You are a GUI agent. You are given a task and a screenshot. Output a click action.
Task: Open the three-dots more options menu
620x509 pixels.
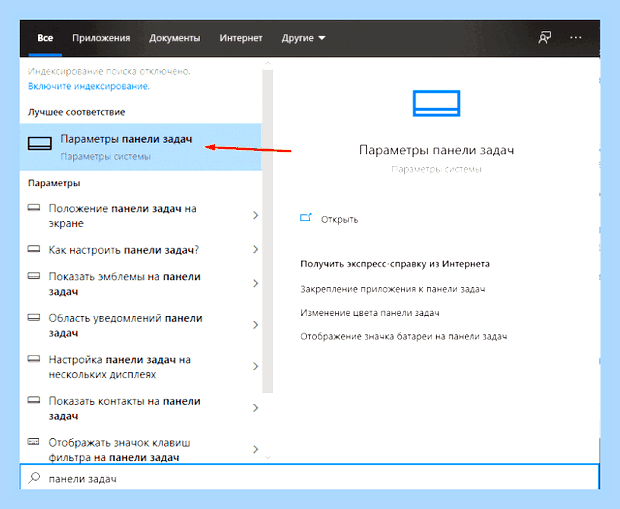tap(576, 38)
